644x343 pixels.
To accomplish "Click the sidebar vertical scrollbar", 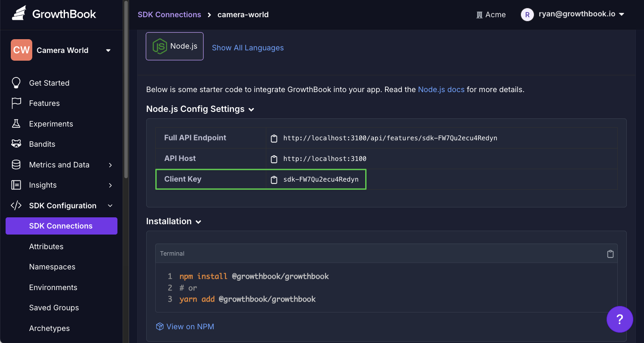I will [x=126, y=89].
